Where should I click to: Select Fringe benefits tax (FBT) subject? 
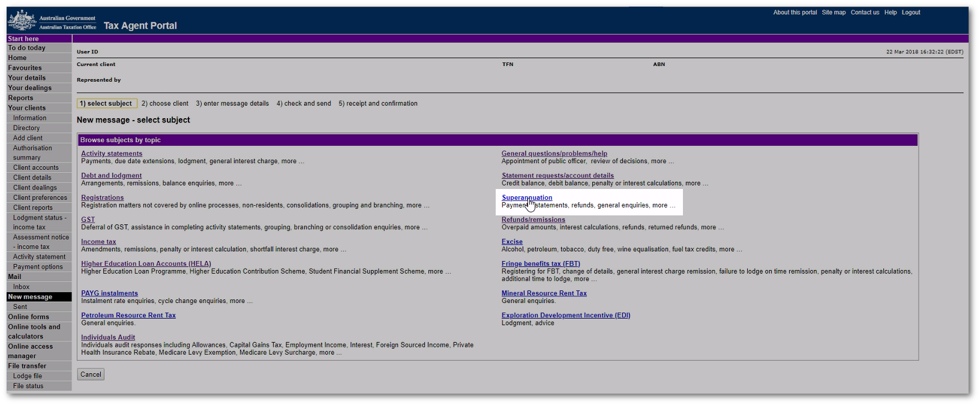pyautogui.click(x=540, y=264)
